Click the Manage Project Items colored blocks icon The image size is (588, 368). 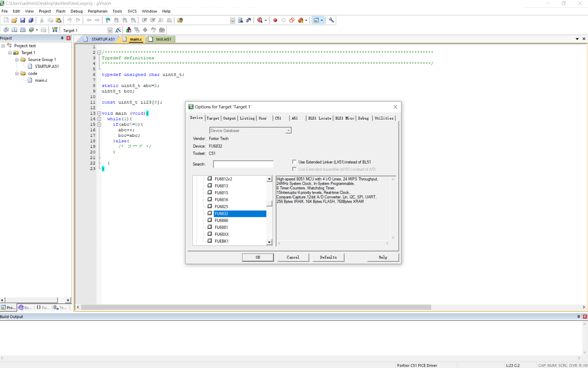pos(129,30)
